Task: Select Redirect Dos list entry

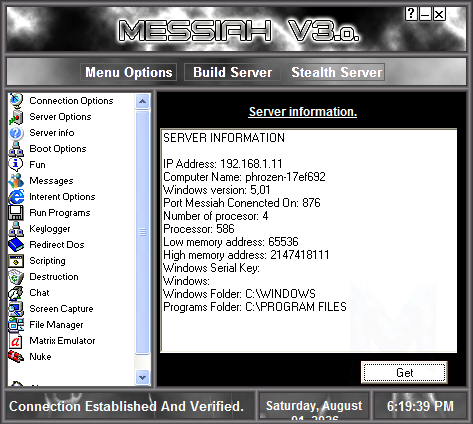Action: (x=57, y=245)
